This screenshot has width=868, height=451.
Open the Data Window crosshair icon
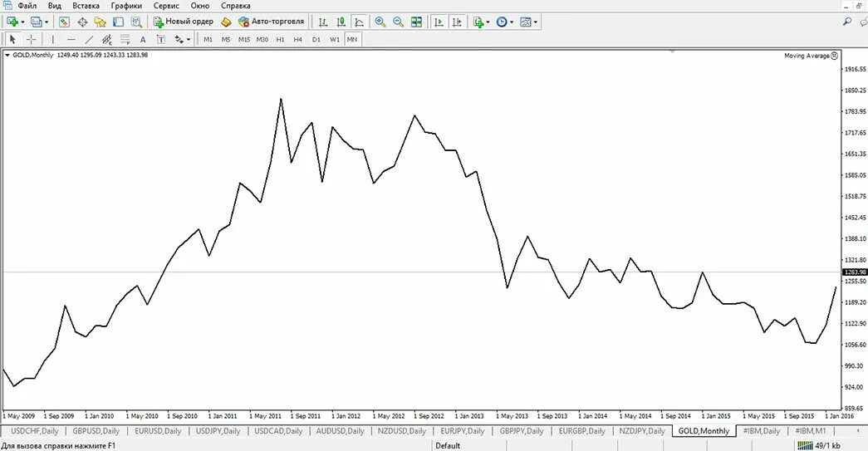click(x=82, y=22)
